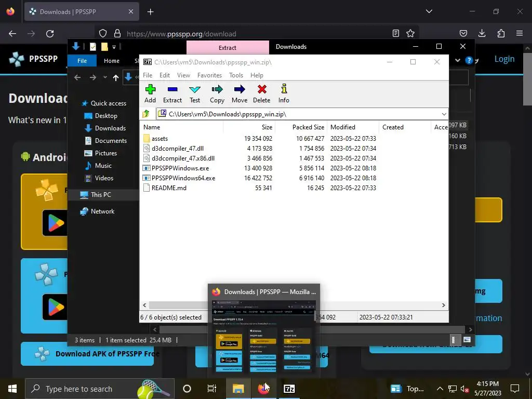Open the 7-Zip address path dropdown
Screen dimensions: 532x399
(x=444, y=114)
